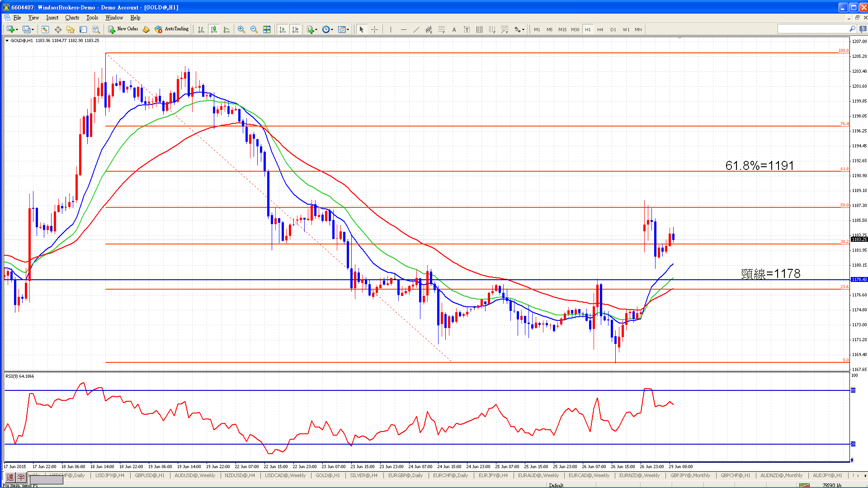Select the M1 timeframe

click(537, 29)
